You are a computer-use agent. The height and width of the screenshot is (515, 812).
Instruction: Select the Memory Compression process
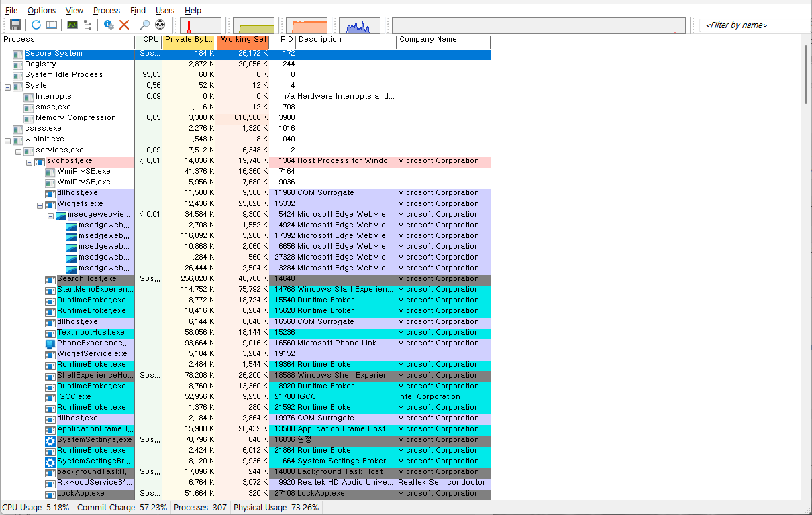(x=246, y=118)
